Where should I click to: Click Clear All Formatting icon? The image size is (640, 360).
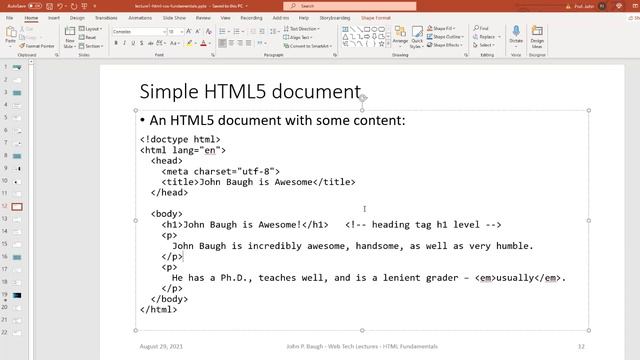click(x=209, y=31)
